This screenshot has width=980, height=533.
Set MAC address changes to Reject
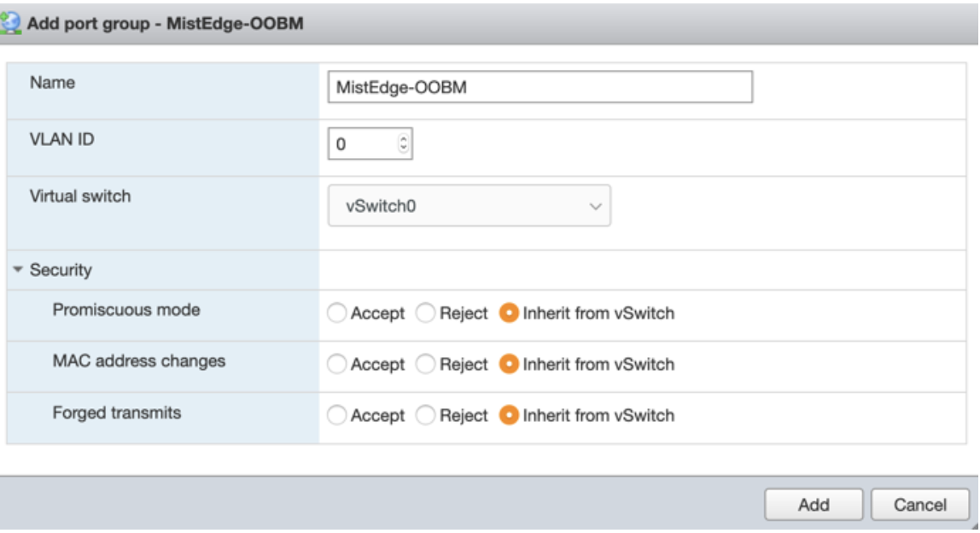tap(425, 365)
